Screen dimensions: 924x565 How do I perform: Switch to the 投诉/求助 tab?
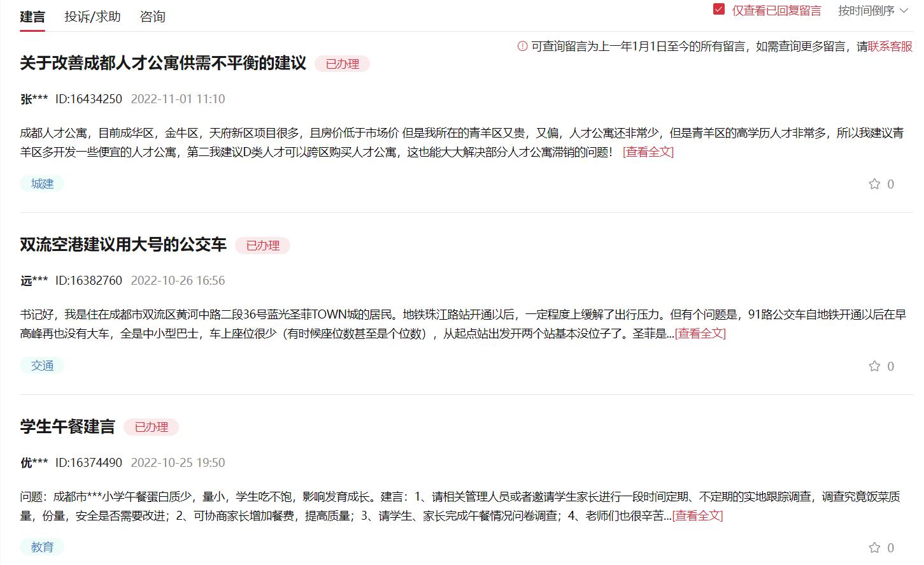coord(92,17)
